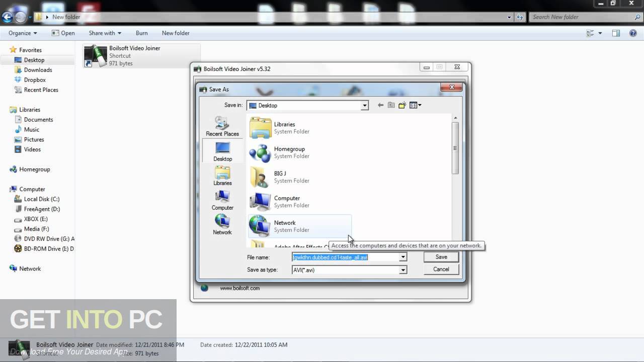Go up one level in Save As dialog

391,105
